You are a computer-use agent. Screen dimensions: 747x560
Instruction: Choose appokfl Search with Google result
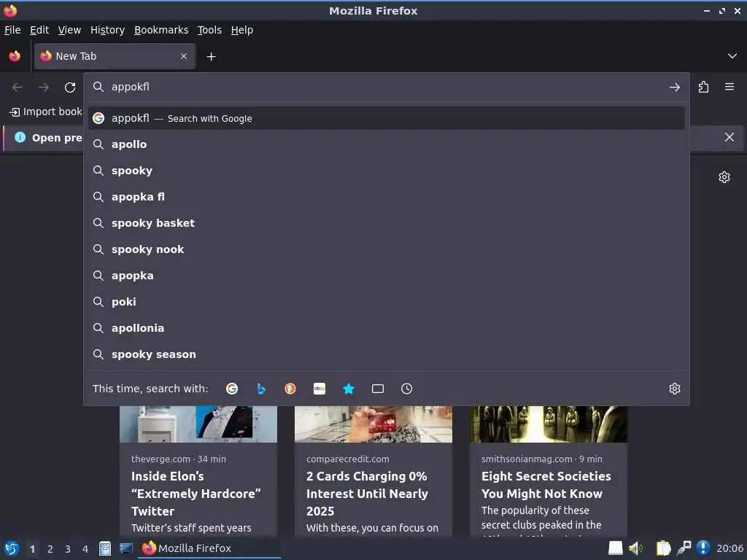pos(387,118)
